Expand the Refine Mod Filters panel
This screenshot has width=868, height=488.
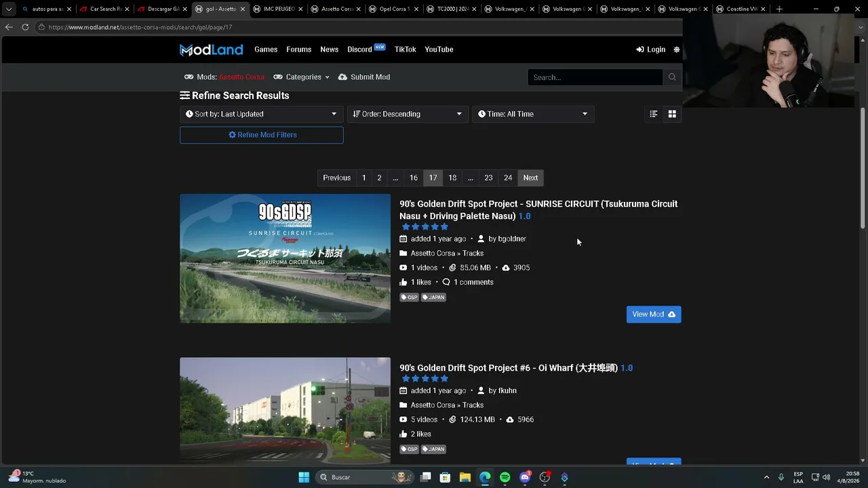point(262,135)
